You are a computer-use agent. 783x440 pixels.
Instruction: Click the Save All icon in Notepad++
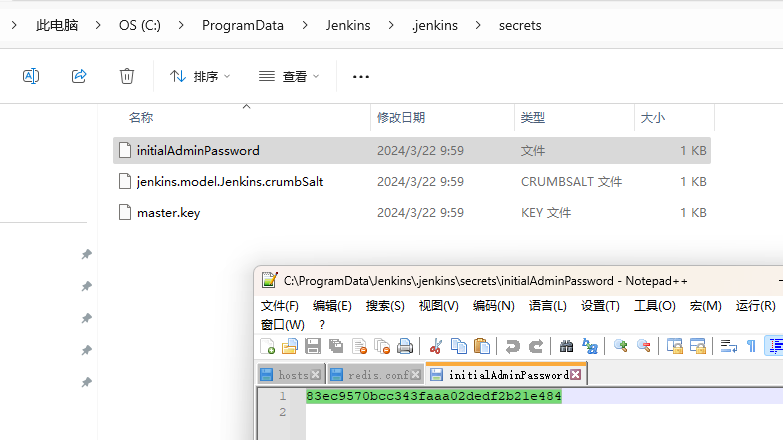click(336, 346)
